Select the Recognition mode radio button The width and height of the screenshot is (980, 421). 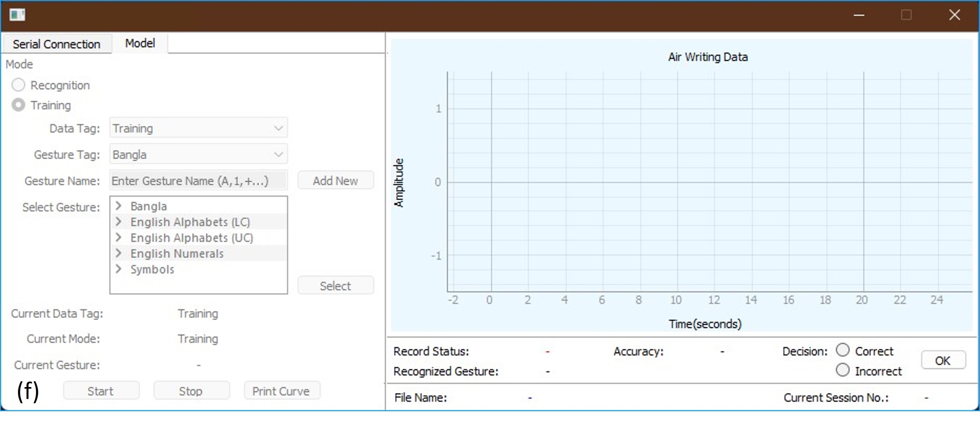coord(18,85)
